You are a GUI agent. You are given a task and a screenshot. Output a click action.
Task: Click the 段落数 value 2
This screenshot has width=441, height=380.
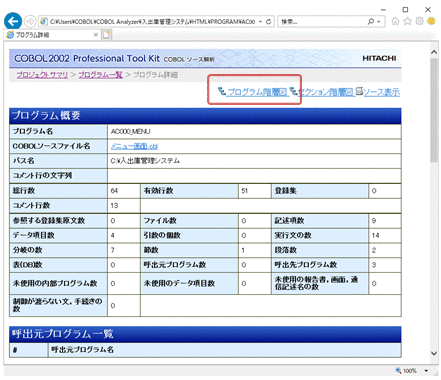(374, 250)
